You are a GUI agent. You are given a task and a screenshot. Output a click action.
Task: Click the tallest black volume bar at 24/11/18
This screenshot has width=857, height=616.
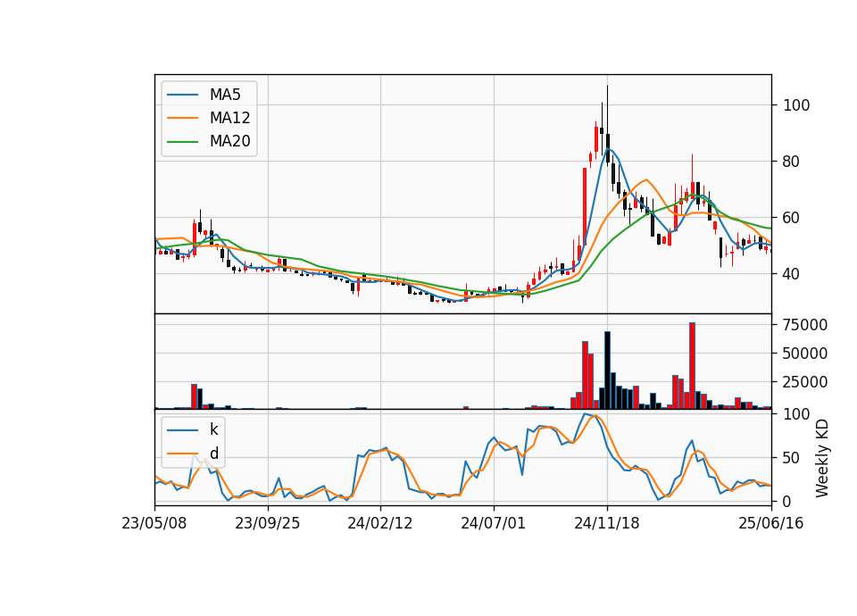607,370
